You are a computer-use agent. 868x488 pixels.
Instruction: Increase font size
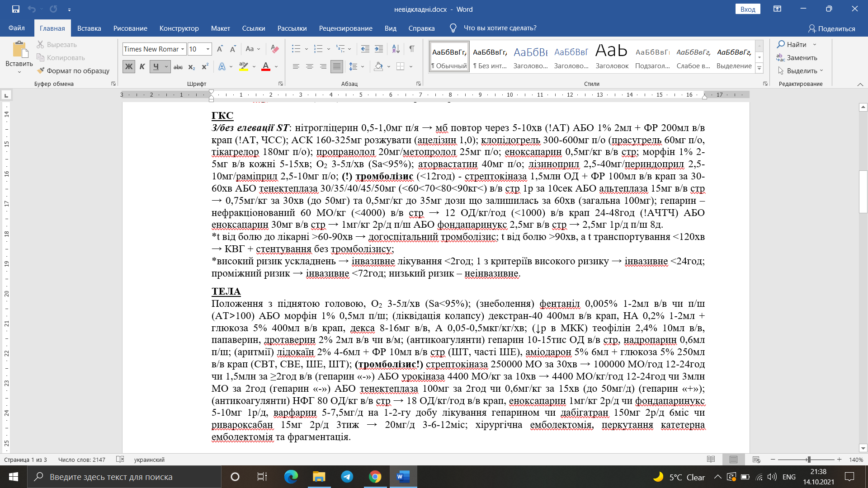pyautogui.click(x=220, y=49)
